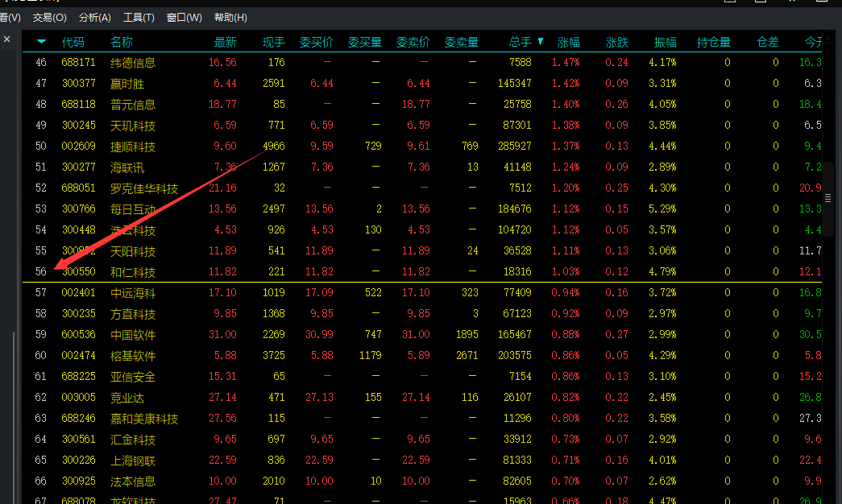This screenshot has width=842, height=504.
Task: Click the sort arrow beside 总手
Action: coord(541,41)
